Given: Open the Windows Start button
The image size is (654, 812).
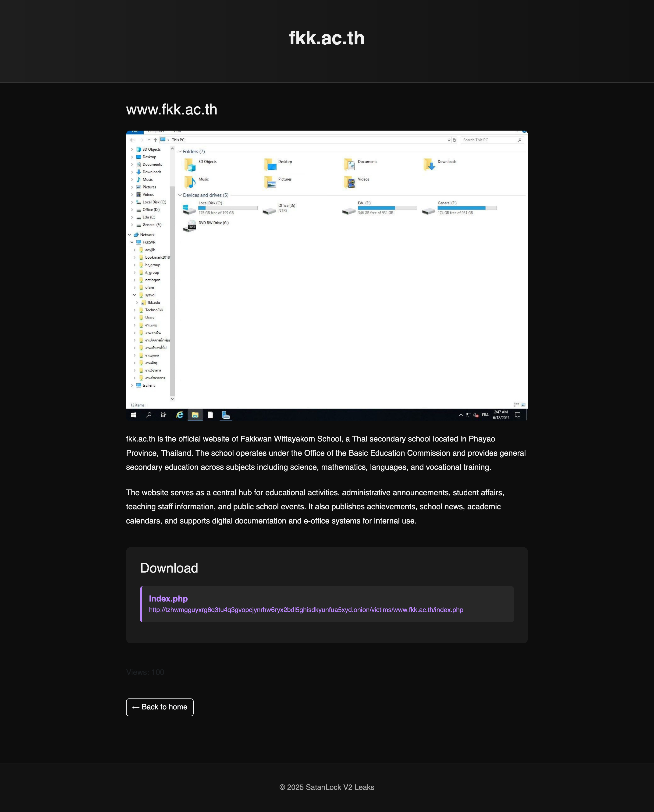Looking at the screenshot, I should [x=133, y=415].
